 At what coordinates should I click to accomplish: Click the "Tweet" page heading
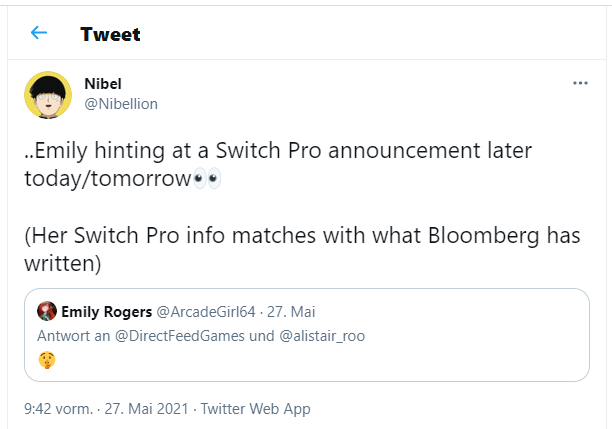[x=110, y=34]
